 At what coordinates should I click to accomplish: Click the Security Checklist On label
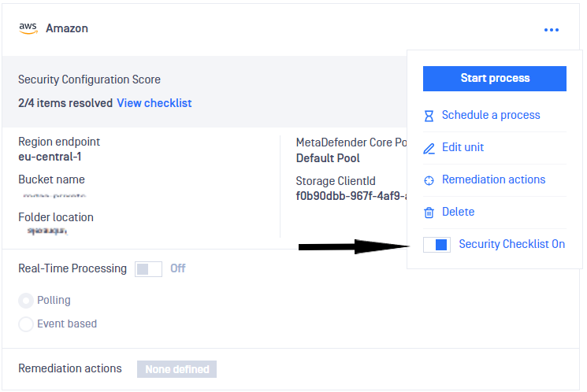tap(511, 244)
